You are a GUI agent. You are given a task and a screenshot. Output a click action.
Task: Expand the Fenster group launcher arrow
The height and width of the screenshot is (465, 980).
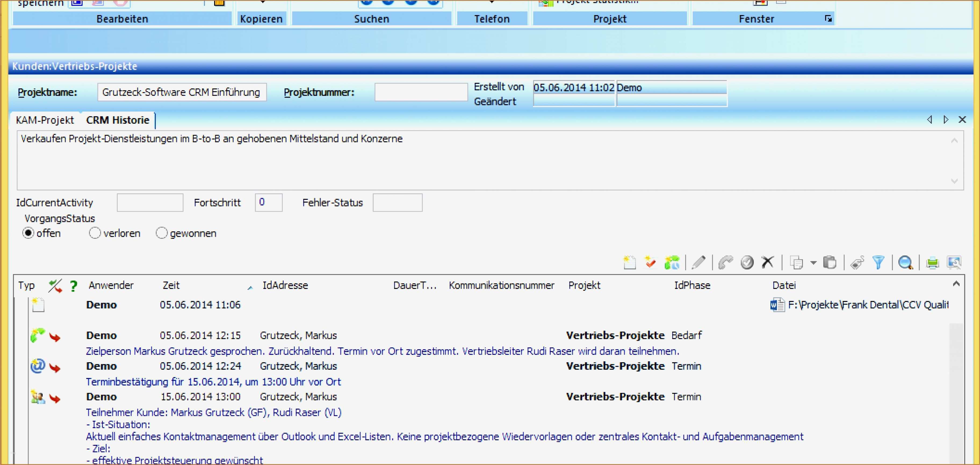click(x=828, y=19)
